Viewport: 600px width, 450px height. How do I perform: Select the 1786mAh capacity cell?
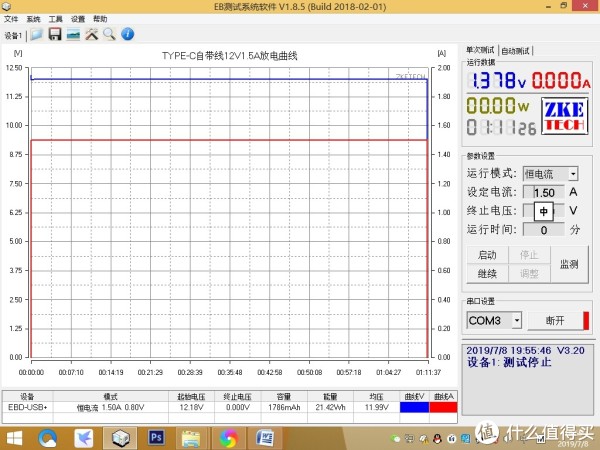point(284,407)
